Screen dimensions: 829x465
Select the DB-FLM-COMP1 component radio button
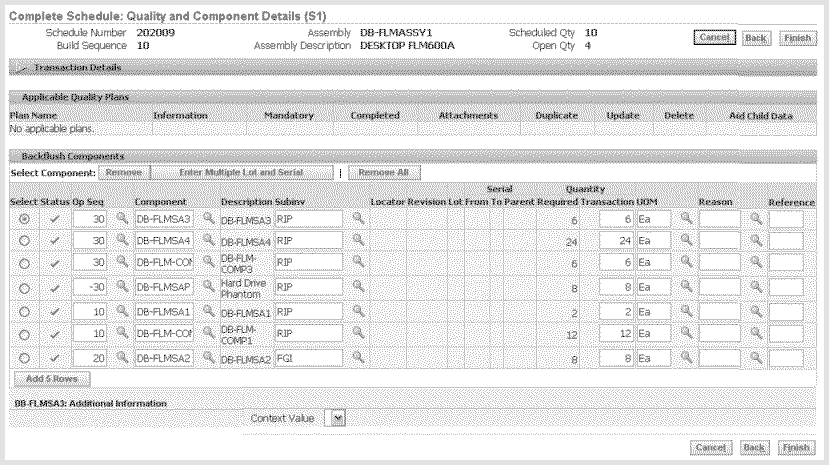(24, 335)
